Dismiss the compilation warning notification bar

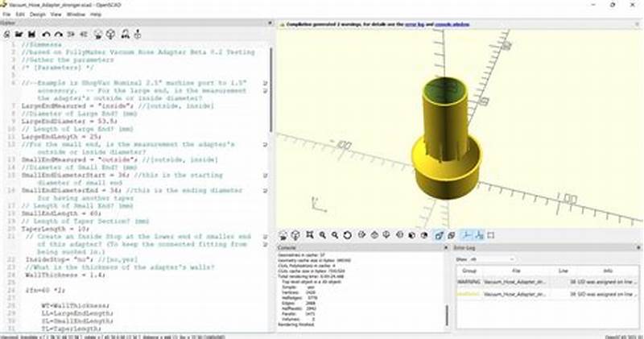pyautogui.click(x=638, y=24)
